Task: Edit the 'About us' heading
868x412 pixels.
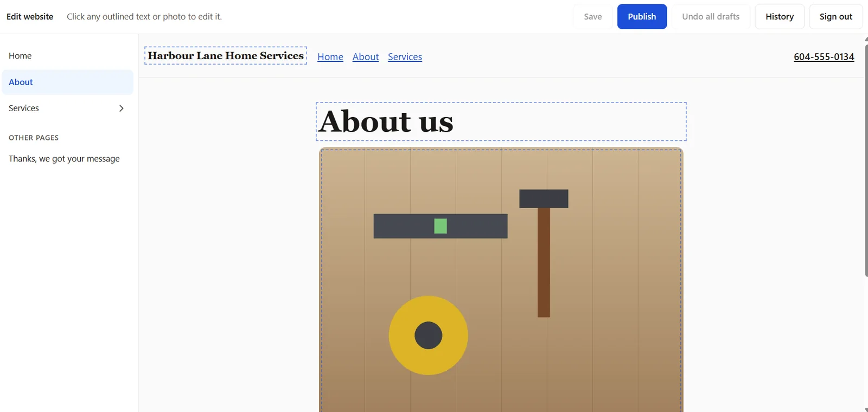Action: 501,121
